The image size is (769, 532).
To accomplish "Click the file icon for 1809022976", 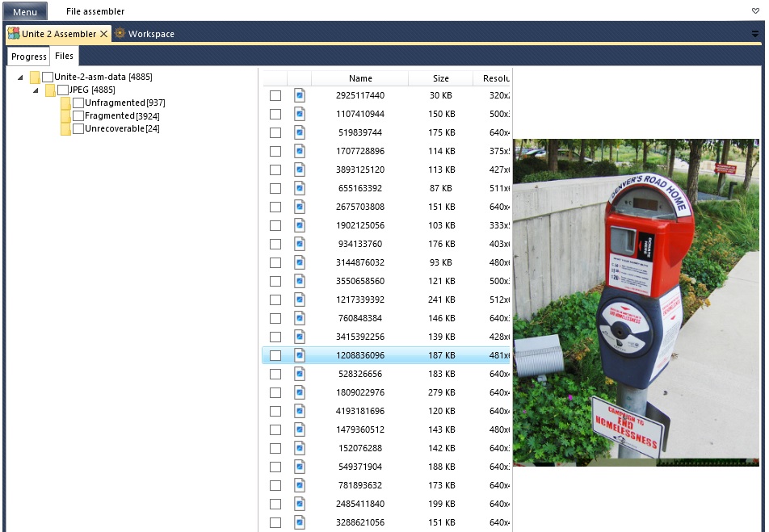I will point(300,393).
